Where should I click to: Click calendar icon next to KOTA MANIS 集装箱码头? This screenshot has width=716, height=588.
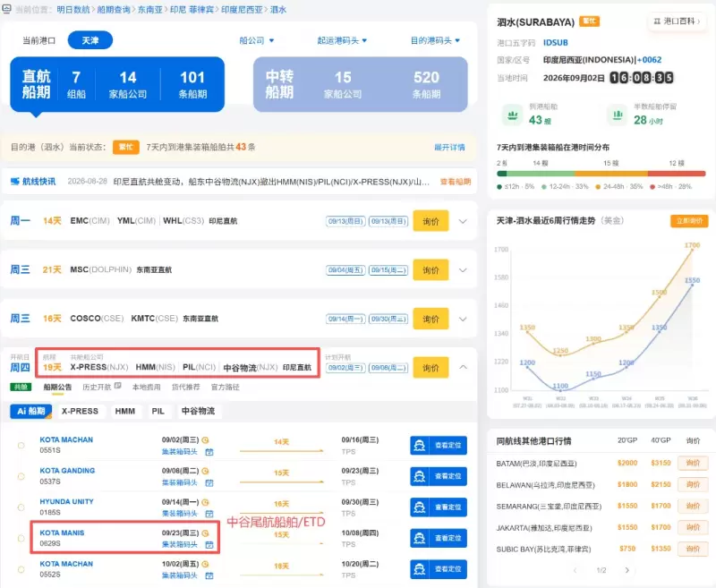pyautogui.click(x=209, y=545)
